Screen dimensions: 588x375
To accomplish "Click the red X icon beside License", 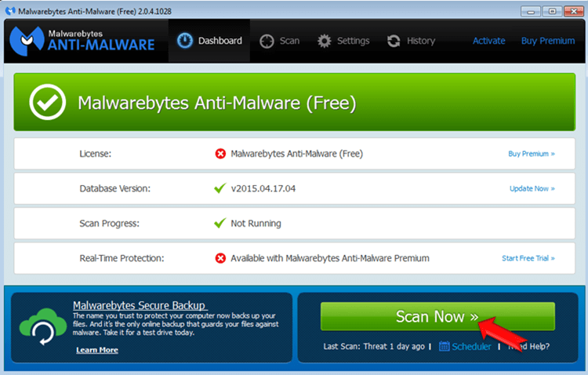I will click(220, 154).
